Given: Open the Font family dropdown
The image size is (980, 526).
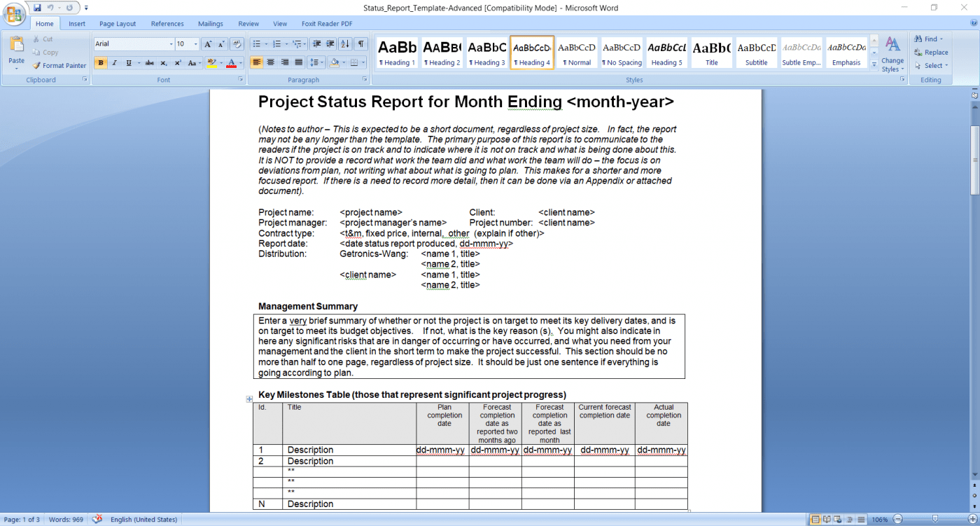Looking at the screenshot, I should [x=171, y=43].
